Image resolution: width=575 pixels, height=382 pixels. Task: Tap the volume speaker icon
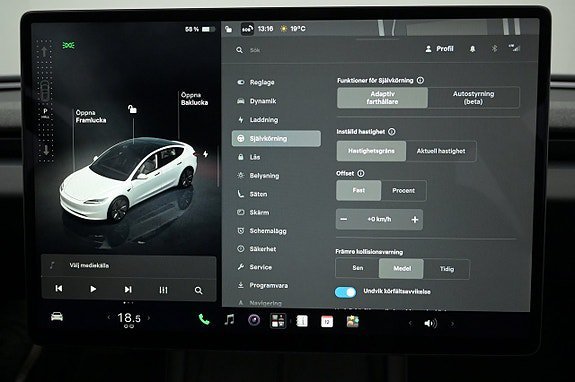(430, 323)
